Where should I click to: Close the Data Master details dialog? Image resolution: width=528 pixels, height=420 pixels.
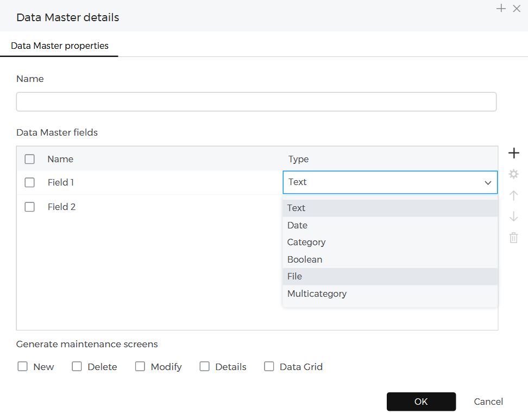coord(517,8)
